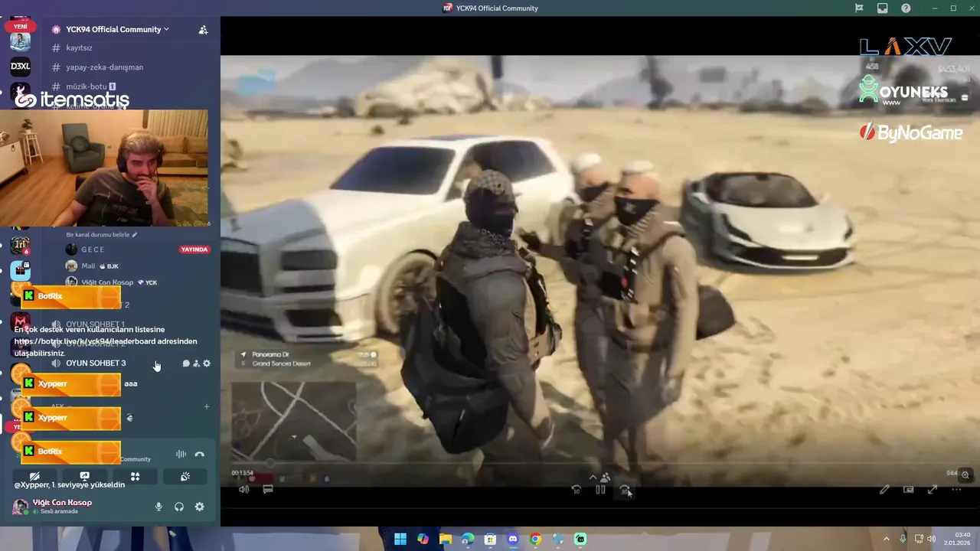The width and height of the screenshot is (980, 551).
Task: Click the plus icon to create channel in AFK category
Action: pyautogui.click(x=206, y=406)
